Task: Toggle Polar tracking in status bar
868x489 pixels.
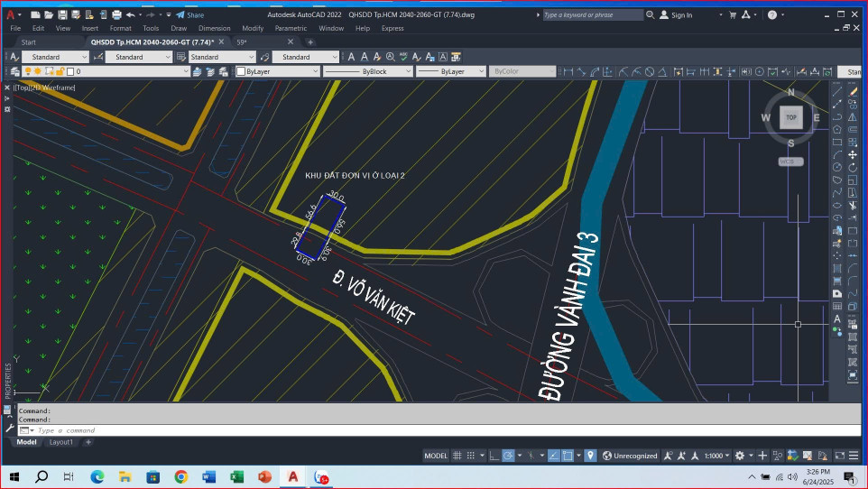Action: (509, 456)
